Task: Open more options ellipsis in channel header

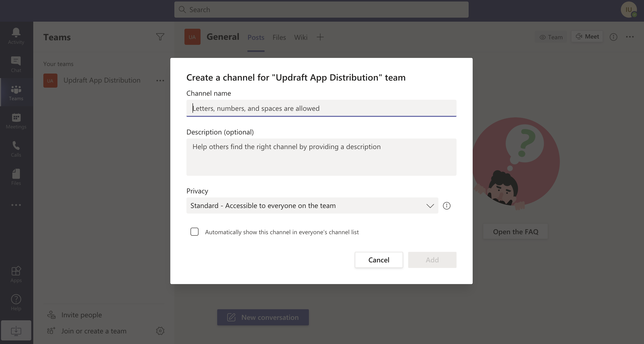Action: (630, 37)
